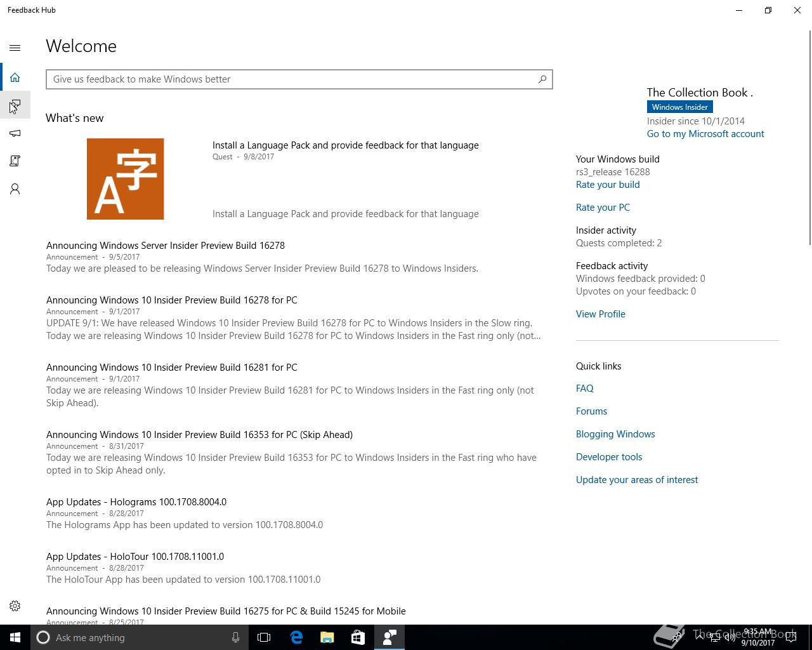Open Windows Start button
812x650 pixels.
pos(15,637)
